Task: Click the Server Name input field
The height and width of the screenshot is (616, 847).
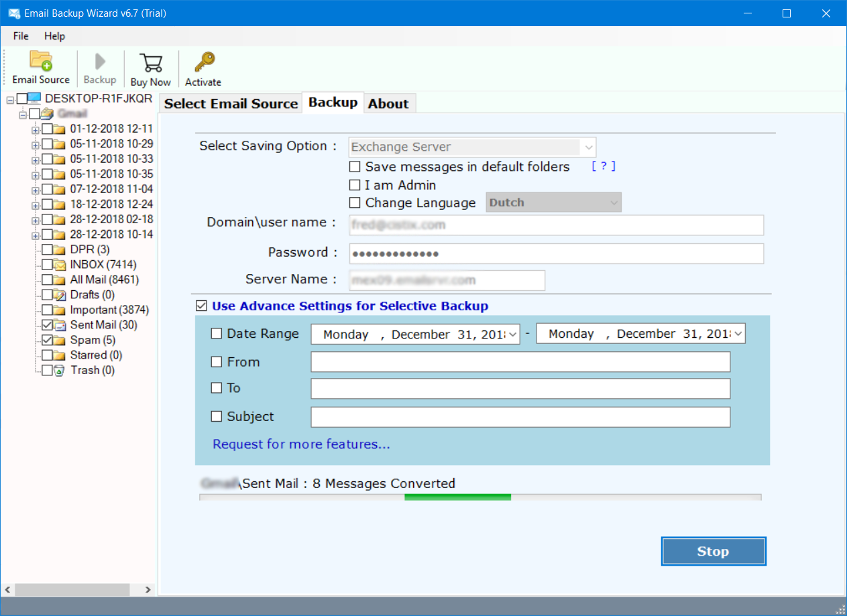Action: [447, 280]
